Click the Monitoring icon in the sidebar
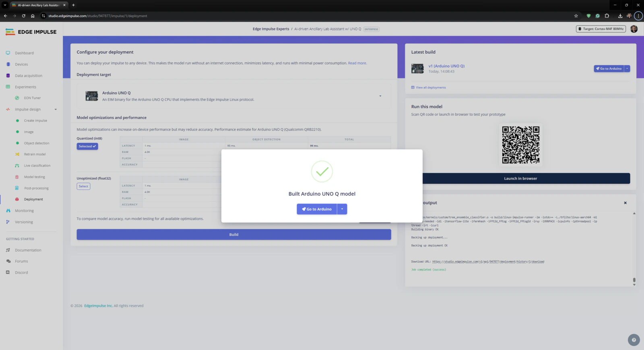Screen dimensions: 644x350 8,210
